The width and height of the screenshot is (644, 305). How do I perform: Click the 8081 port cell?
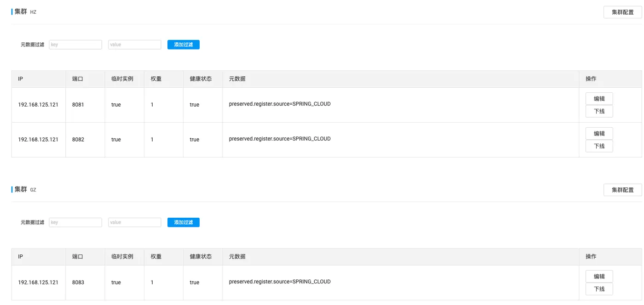78,105
